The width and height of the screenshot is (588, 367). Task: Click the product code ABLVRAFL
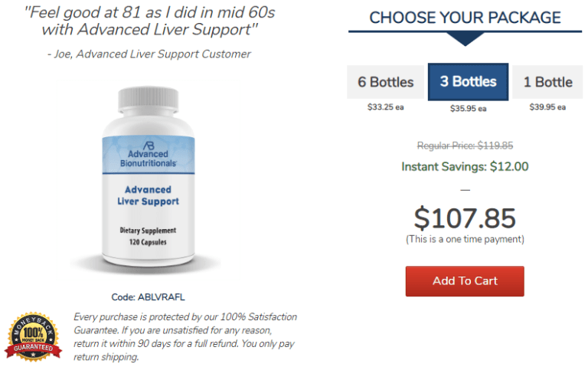click(x=148, y=297)
